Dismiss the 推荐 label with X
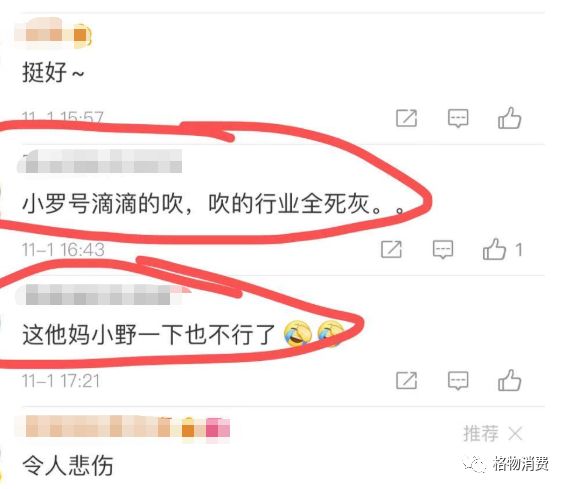The image size is (566, 489). click(x=515, y=433)
